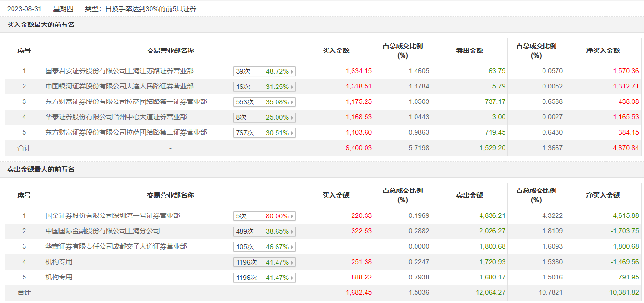The image size is (644, 303).
Task: Select buy amount 1,103.60
Action: [359, 133]
